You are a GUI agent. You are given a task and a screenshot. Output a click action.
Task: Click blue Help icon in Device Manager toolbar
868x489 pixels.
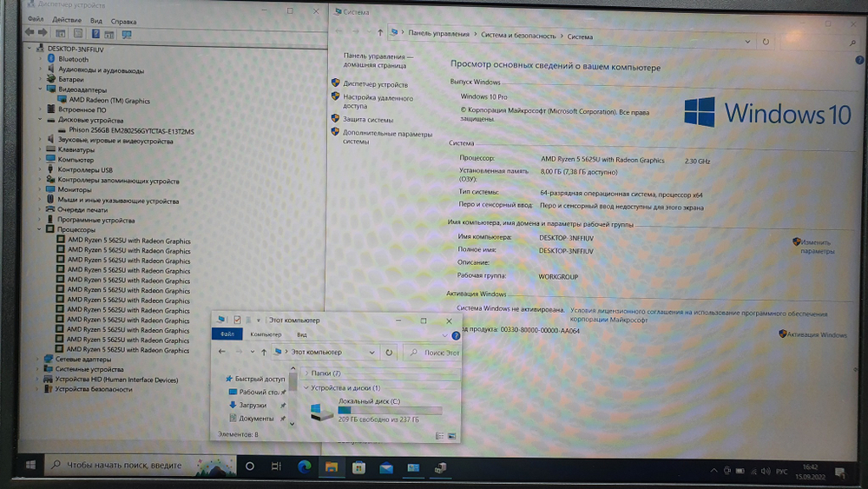coord(95,34)
